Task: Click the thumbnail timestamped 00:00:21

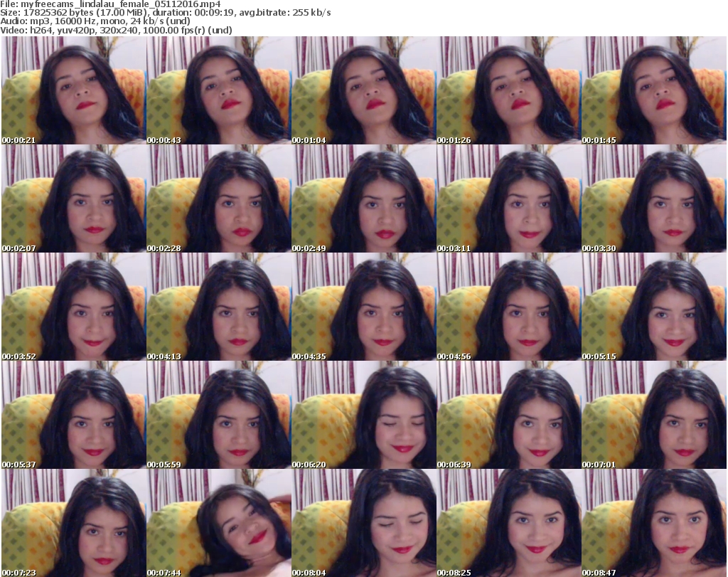Action: tap(73, 90)
